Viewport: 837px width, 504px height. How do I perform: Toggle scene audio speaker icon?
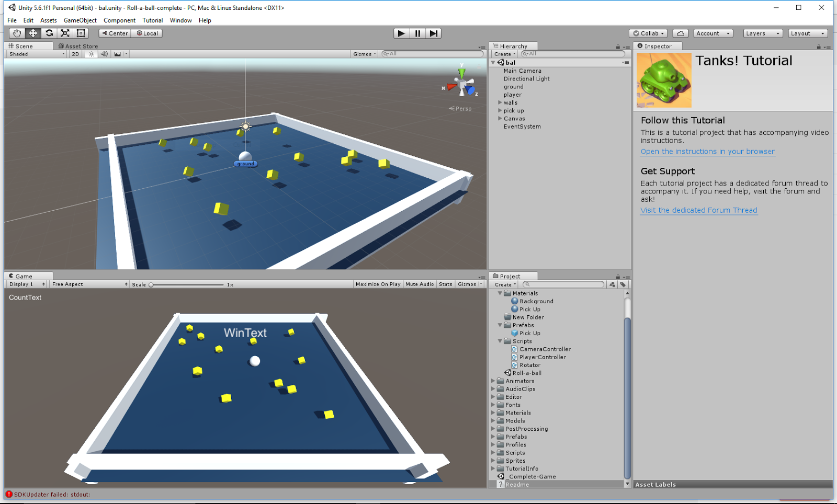(104, 54)
